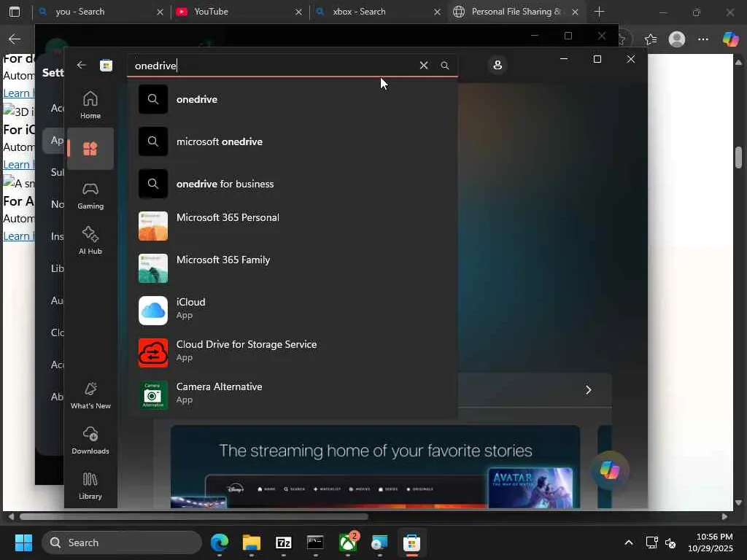Open the Edge profile avatar

tap(676, 39)
